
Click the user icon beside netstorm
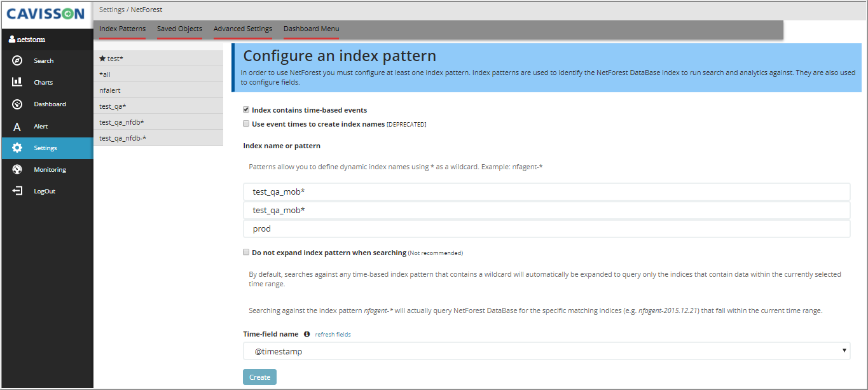click(12, 39)
